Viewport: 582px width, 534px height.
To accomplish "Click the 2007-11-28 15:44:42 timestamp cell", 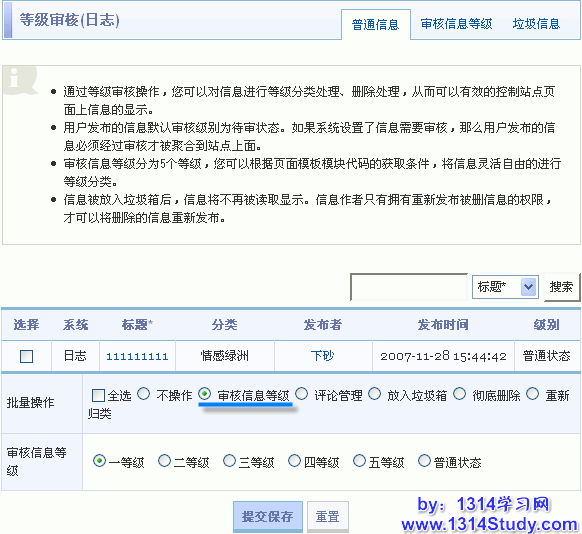I will coord(443,357).
